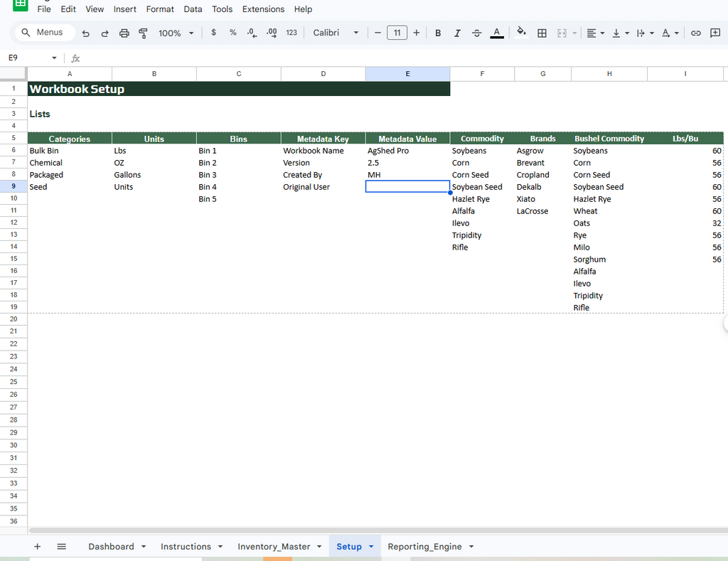Toggle italic formatting
The height and width of the screenshot is (561, 728).
pyautogui.click(x=457, y=33)
